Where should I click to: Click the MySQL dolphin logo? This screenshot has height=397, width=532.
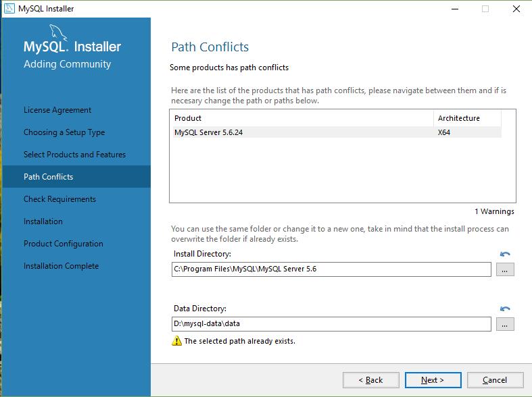point(57,32)
